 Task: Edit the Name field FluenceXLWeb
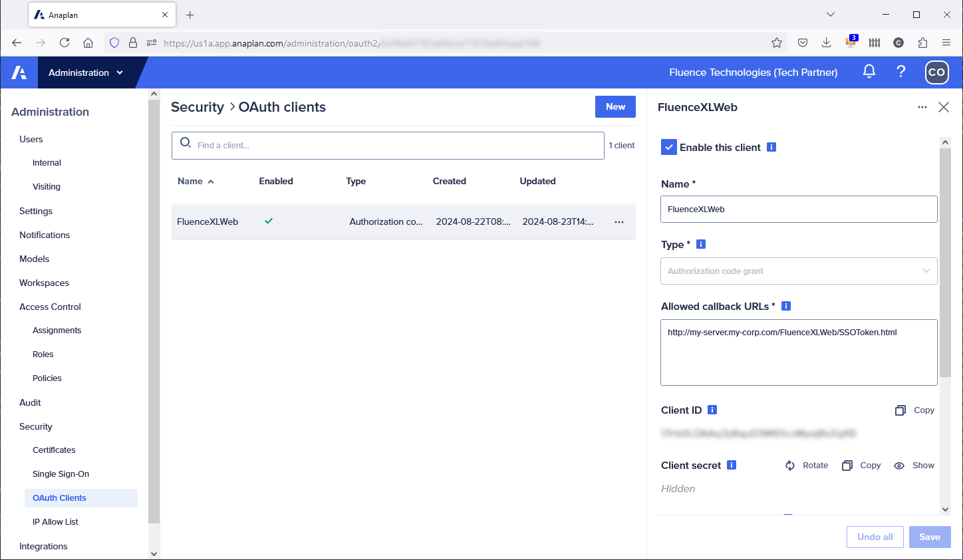(x=799, y=209)
